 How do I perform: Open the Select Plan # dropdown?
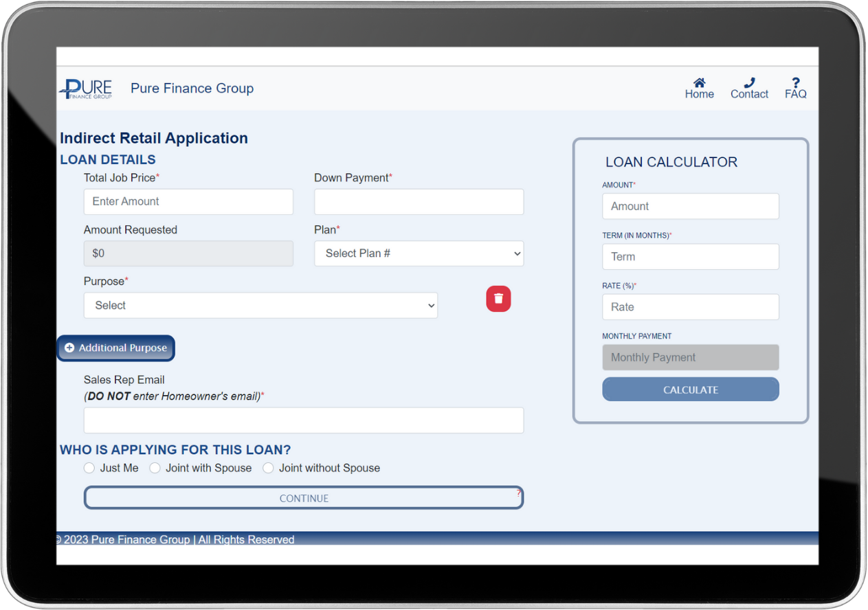click(419, 253)
